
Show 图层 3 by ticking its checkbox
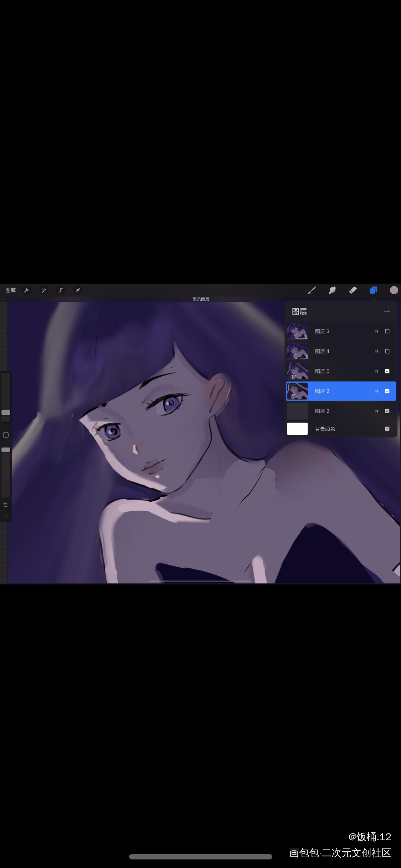[x=387, y=331]
